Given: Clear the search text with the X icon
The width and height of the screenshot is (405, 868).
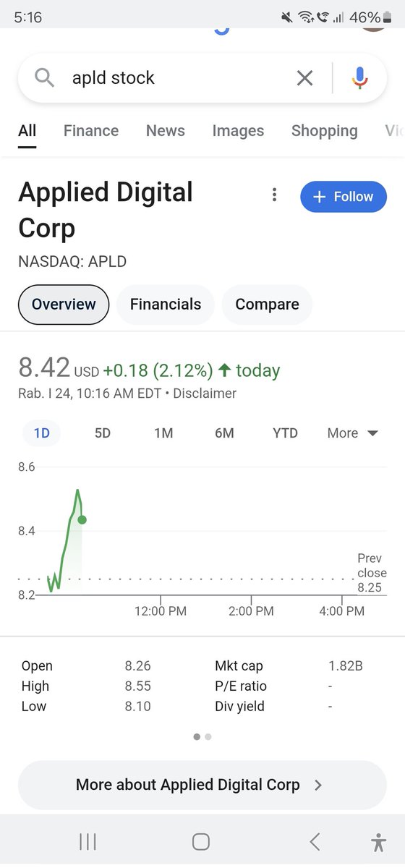Looking at the screenshot, I should coord(305,78).
